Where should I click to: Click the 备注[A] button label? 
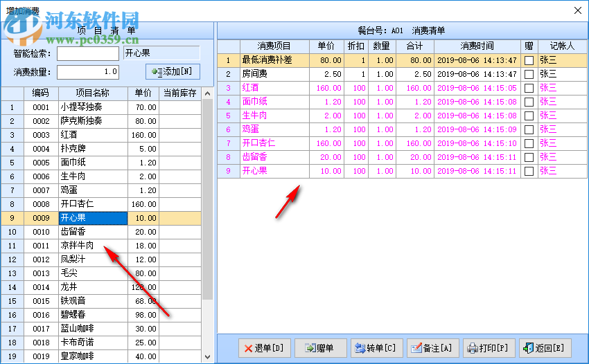437,348
